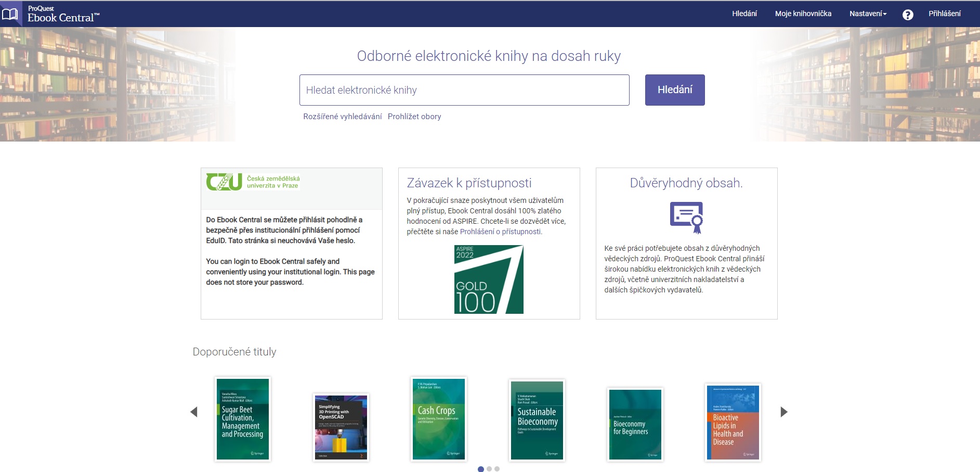This screenshot has height=472, width=980.
Task: Open Moje knihovnička in the navigation
Action: (803, 14)
